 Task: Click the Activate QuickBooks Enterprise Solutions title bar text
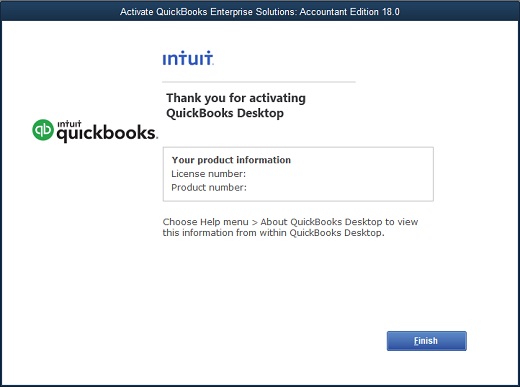[x=260, y=12]
